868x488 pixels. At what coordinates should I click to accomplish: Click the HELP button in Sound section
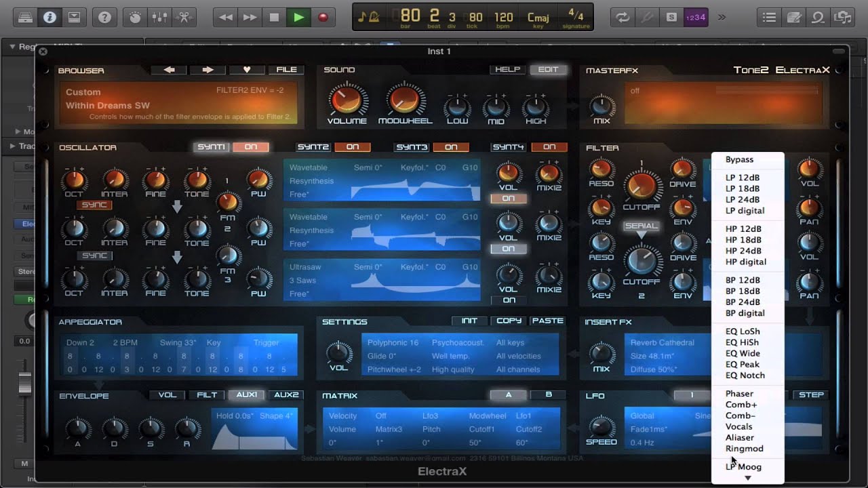(x=507, y=70)
